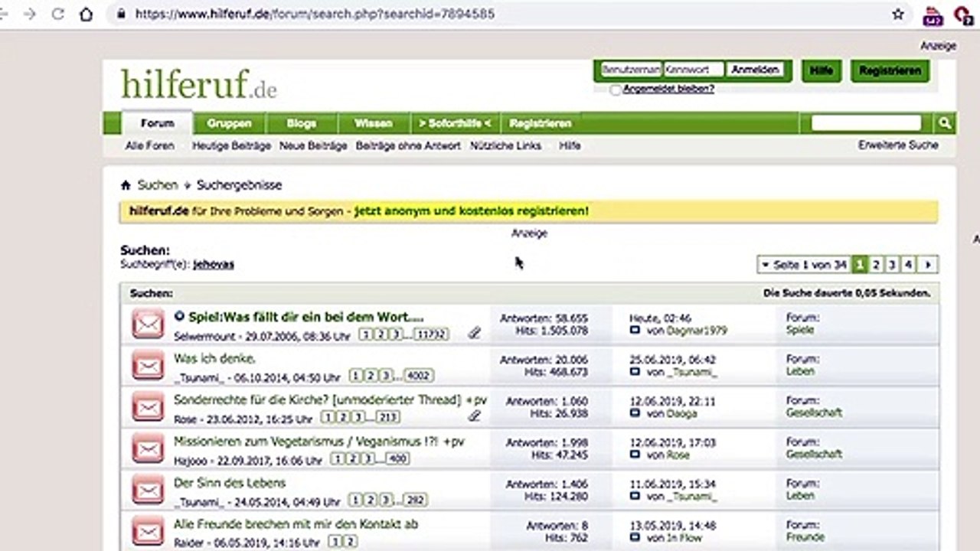This screenshot has width=980, height=551.
Task: Jump to last post dated 25.06.2019
Action: click(x=635, y=372)
